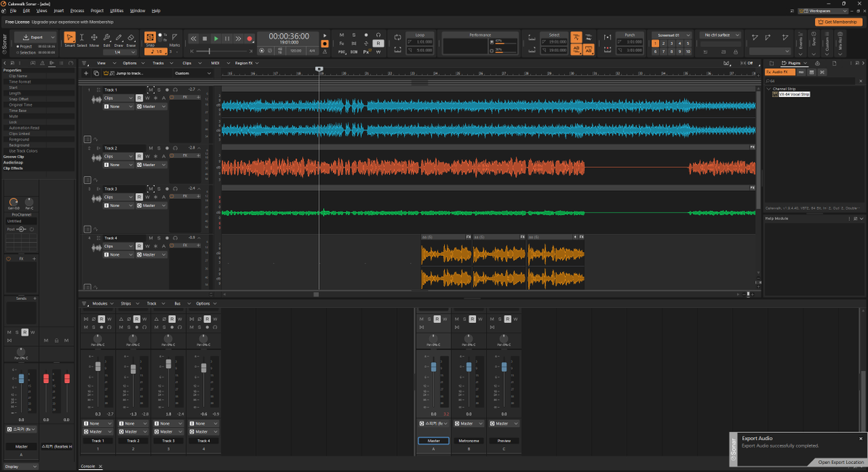
Task: Click the Track 3 freeze asterisk icon
Action: 156,197
